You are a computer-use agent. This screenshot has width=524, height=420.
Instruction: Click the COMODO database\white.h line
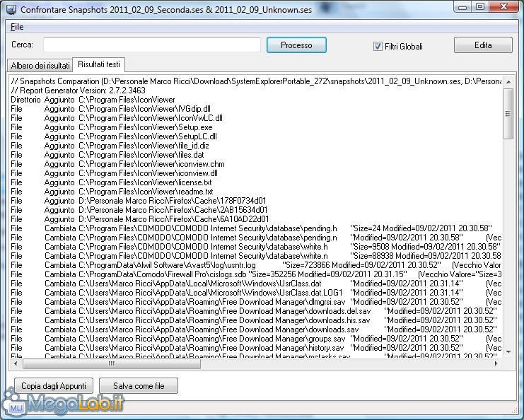(x=256, y=247)
